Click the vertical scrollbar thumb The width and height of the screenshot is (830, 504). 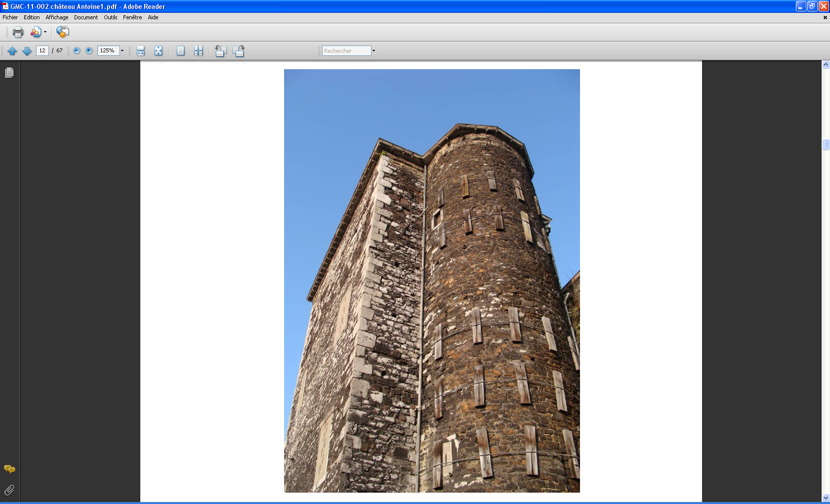(826, 144)
